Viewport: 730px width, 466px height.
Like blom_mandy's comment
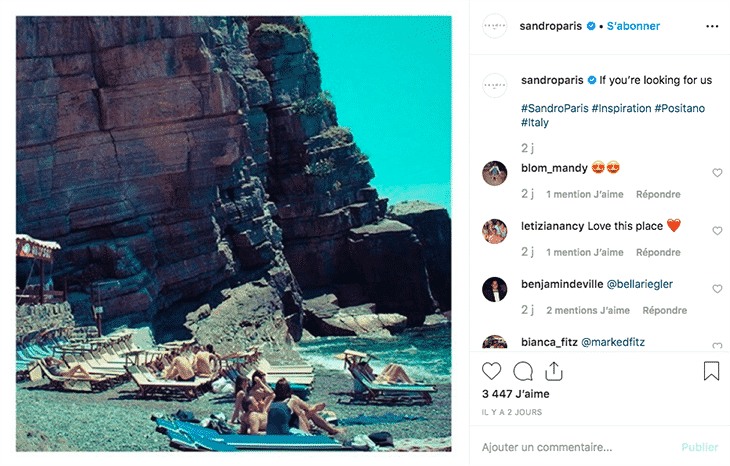[717, 173]
